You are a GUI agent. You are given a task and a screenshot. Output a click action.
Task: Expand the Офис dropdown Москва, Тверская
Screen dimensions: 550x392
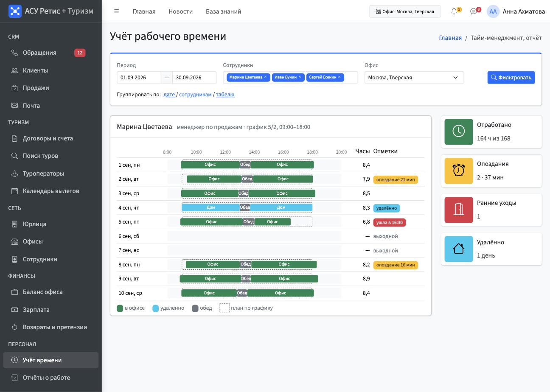click(414, 78)
